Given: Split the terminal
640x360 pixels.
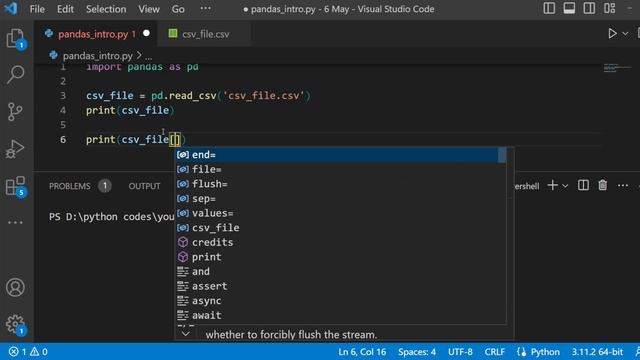Looking at the screenshot, I should 583,185.
